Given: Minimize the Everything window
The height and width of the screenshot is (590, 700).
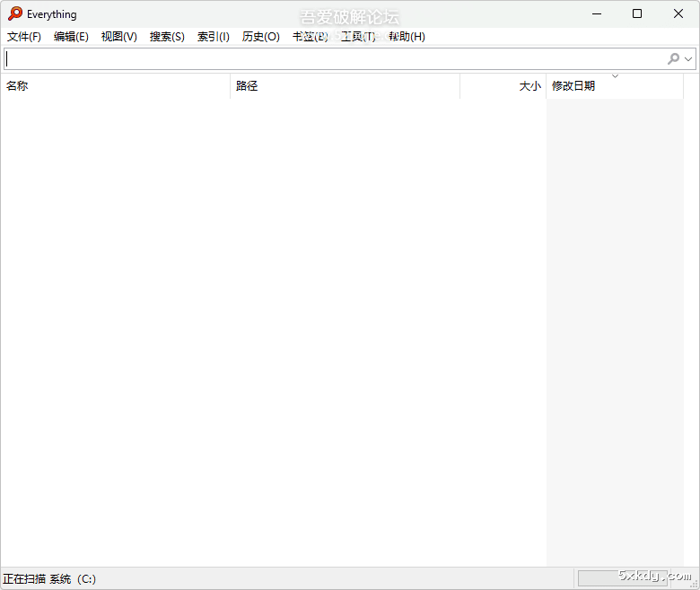Looking at the screenshot, I should (x=597, y=13).
